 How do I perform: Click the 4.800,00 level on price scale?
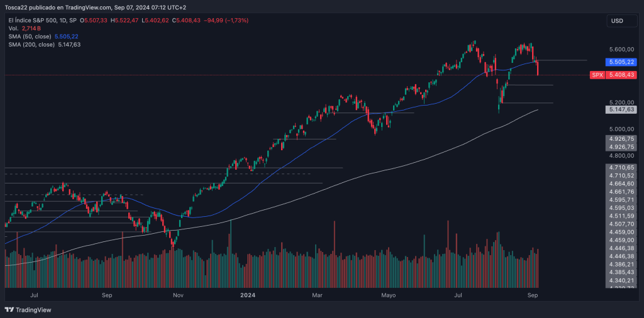click(620, 155)
